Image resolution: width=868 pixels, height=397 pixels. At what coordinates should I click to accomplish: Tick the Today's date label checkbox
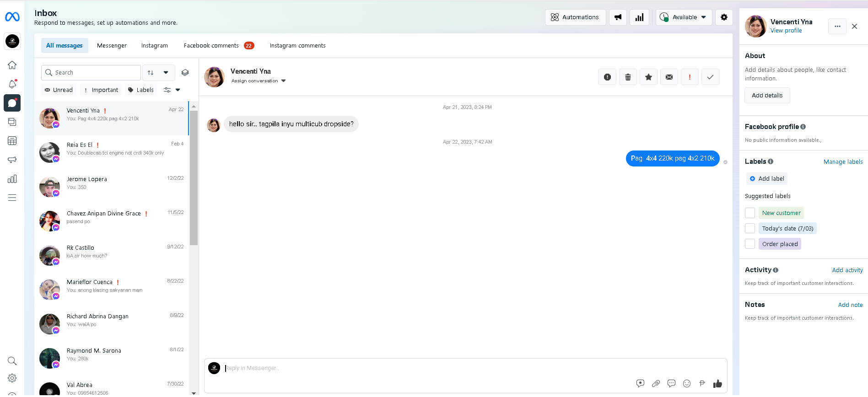point(750,229)
